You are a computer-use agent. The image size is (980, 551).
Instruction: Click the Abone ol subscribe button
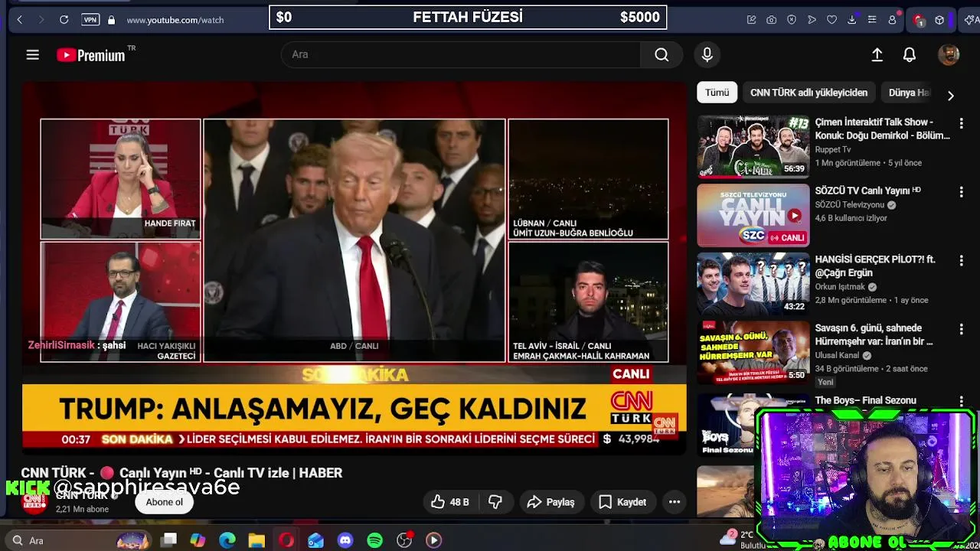[x=165, y=502]
